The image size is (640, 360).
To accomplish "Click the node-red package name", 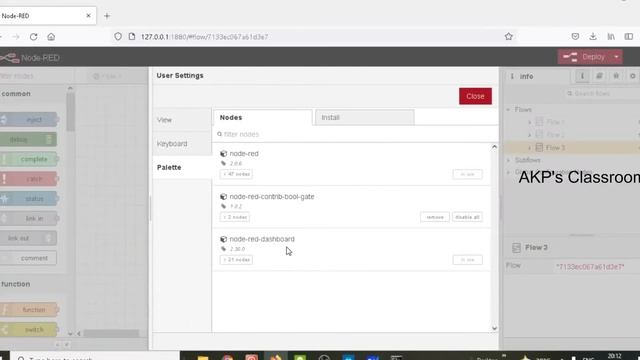I will (244, 153).
